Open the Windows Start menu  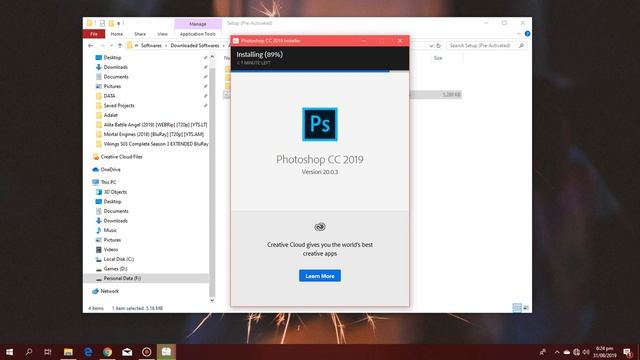[x=9, y=351]
